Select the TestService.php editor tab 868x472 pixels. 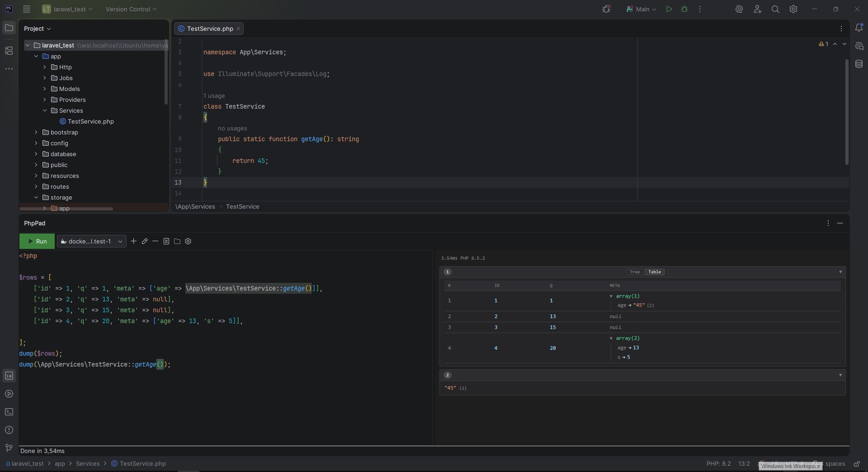click(209, 29)
